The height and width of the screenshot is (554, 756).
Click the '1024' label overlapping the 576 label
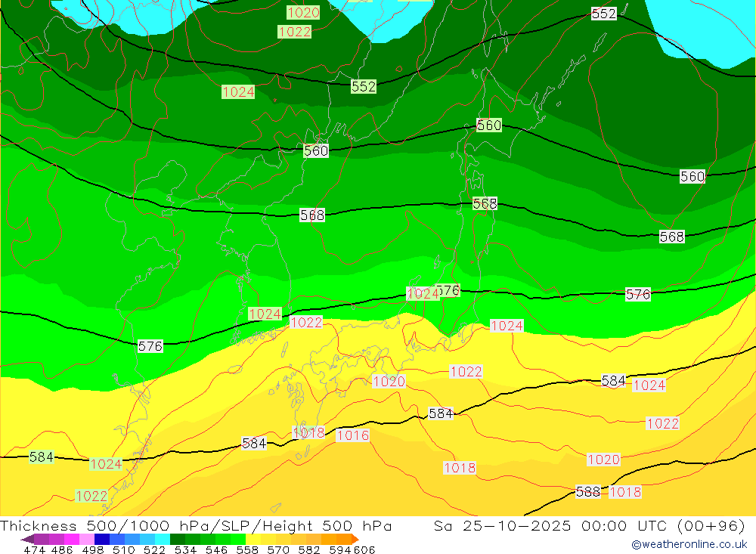(x=423, y=294)
